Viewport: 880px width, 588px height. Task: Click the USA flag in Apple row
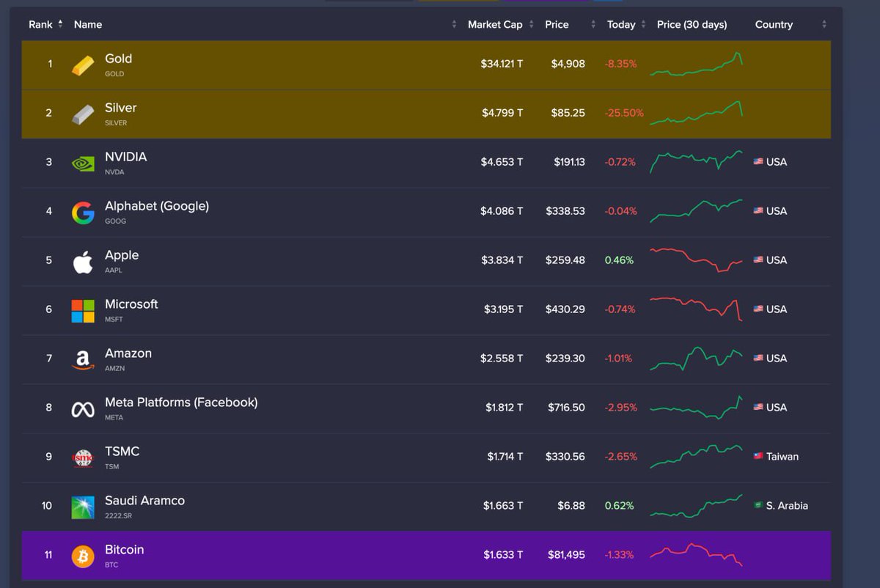758,260
